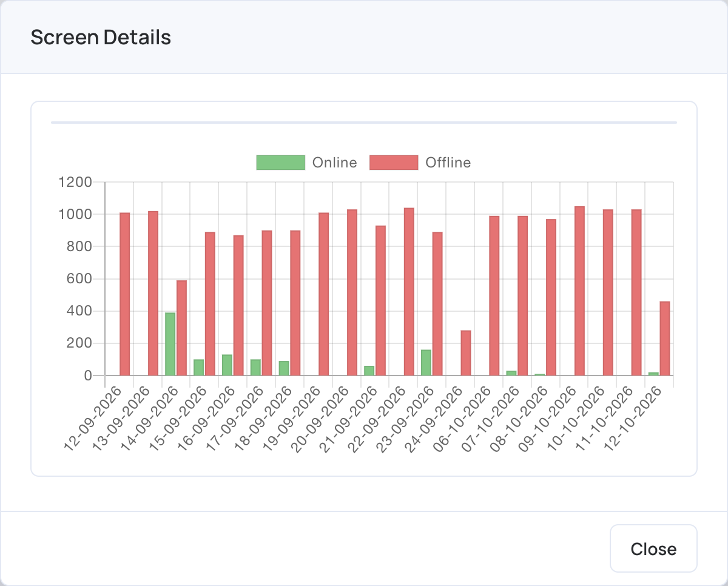This screenshot has height=586, width=728.
Task: Select the Offline bar for 10-10-2026
Action: coord(608,292)
